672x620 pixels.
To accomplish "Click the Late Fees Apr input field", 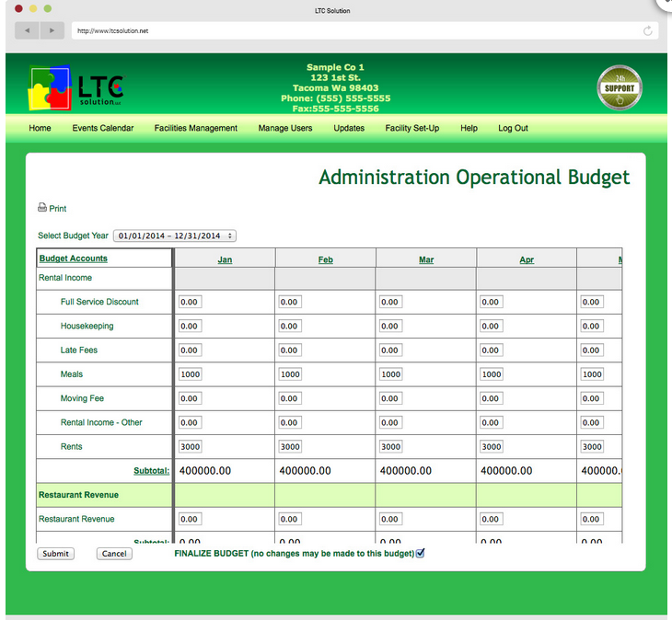I will pyautogui.click(x=492, y=350).
